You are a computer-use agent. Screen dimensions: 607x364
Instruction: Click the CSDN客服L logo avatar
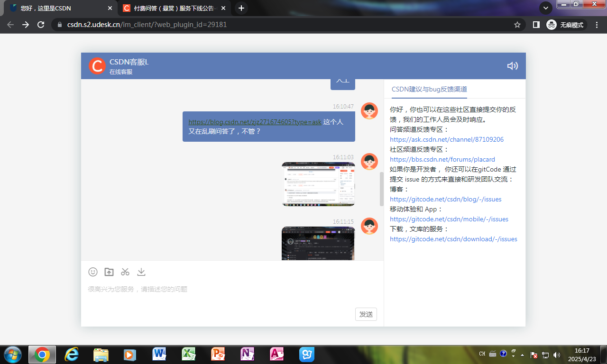97,66
